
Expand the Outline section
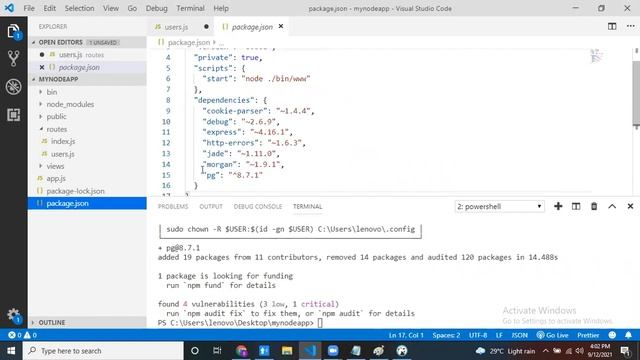88,322
